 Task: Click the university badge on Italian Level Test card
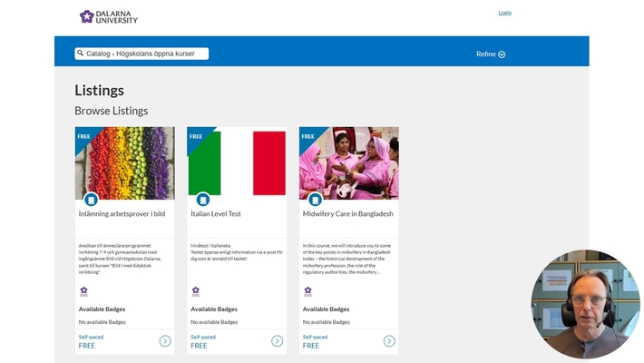[x=196, y=291]
